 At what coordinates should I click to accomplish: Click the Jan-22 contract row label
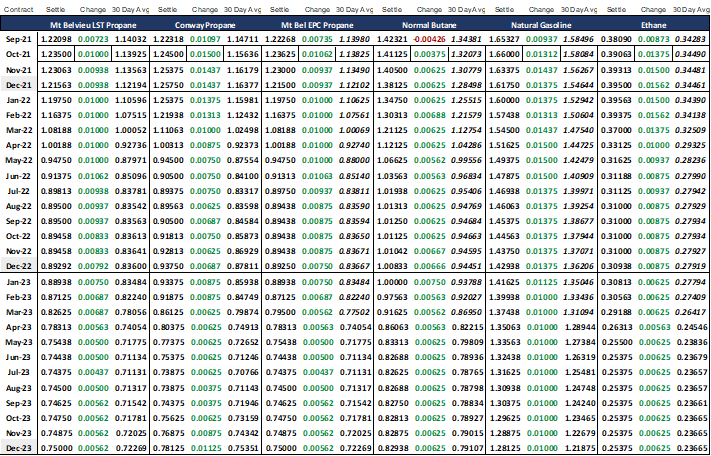19,100
